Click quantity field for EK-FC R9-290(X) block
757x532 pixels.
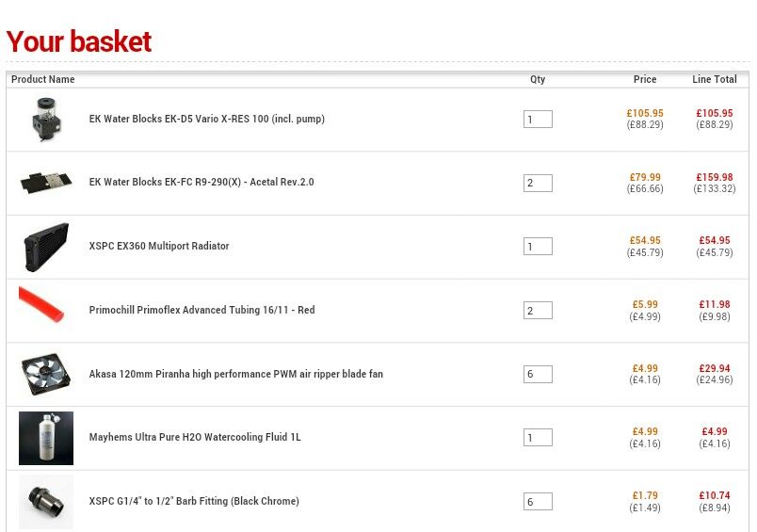(538, 183)
